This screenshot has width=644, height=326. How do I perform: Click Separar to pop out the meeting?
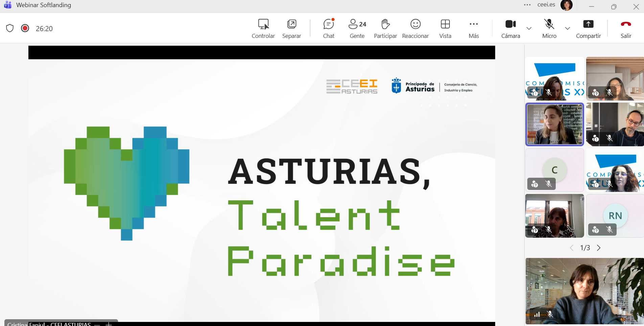tap(291, 28)
